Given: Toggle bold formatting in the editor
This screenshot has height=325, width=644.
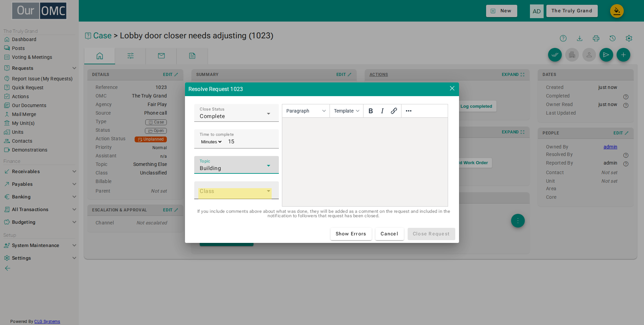Looking at the screenshot, I should pos(371,111).
